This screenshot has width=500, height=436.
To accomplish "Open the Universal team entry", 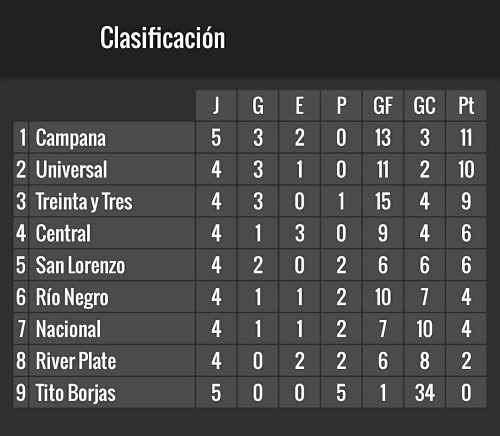I will (x=250, y=169).
